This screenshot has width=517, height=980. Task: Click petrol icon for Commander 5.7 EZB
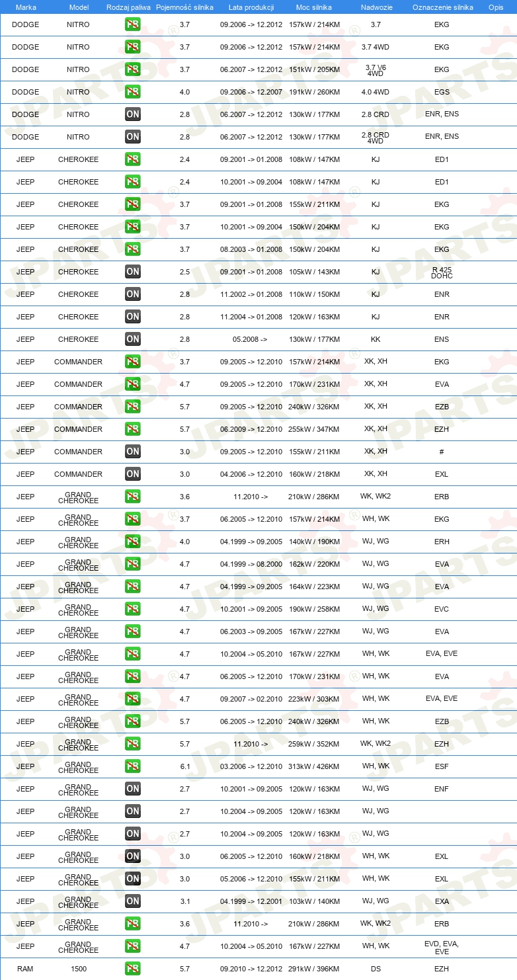[133, 407]
